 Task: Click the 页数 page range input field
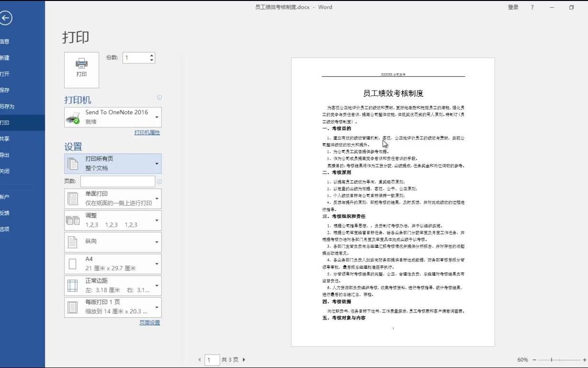click(x=117, y=181)
